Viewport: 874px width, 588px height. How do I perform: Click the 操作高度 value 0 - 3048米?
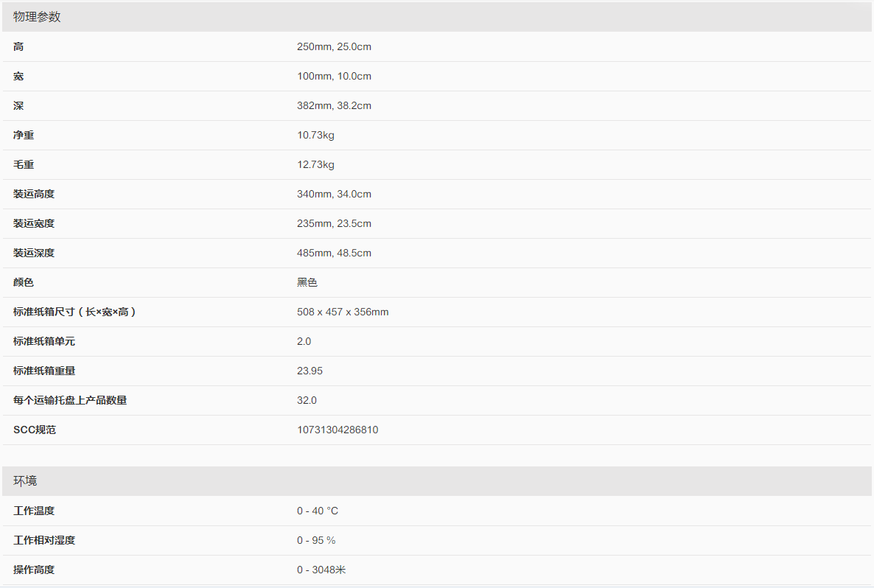321,570
